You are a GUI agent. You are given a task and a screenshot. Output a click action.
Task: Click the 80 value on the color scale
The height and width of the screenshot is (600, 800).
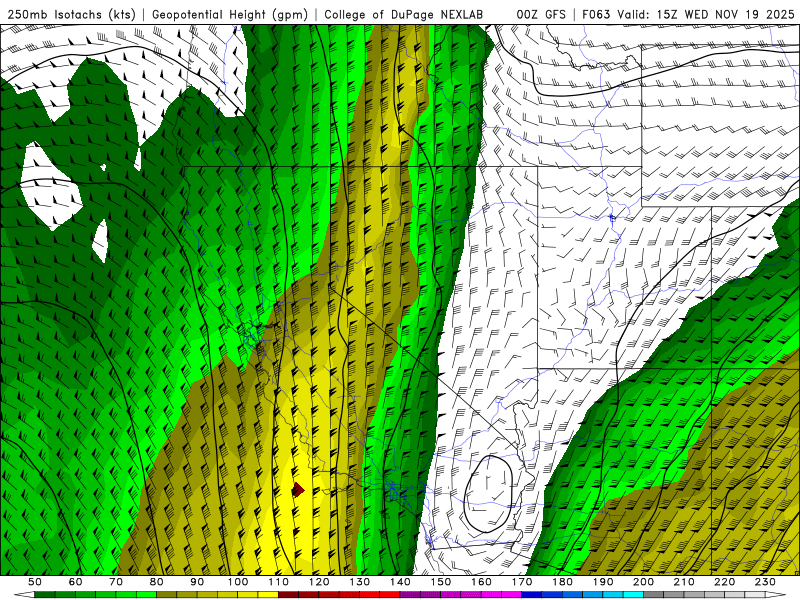pyautogui.click(x=157, y=582)
